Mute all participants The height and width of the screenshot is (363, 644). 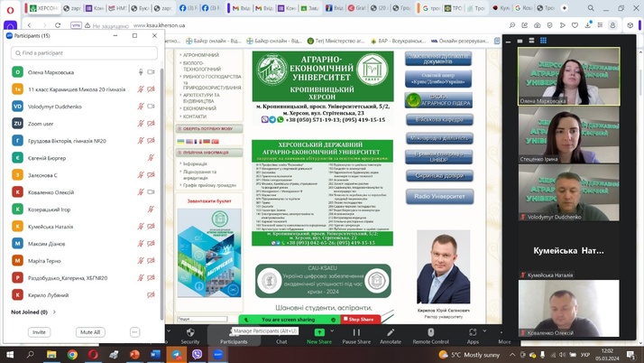coord(90,331)
